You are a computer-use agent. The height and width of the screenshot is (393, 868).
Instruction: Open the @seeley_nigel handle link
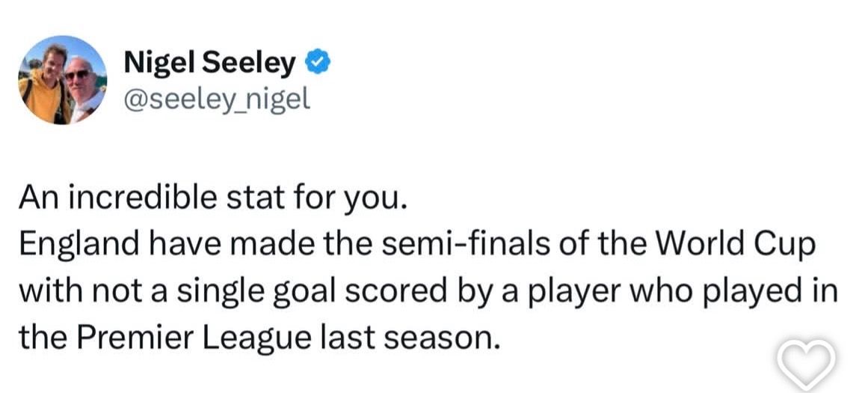(217, 100)
